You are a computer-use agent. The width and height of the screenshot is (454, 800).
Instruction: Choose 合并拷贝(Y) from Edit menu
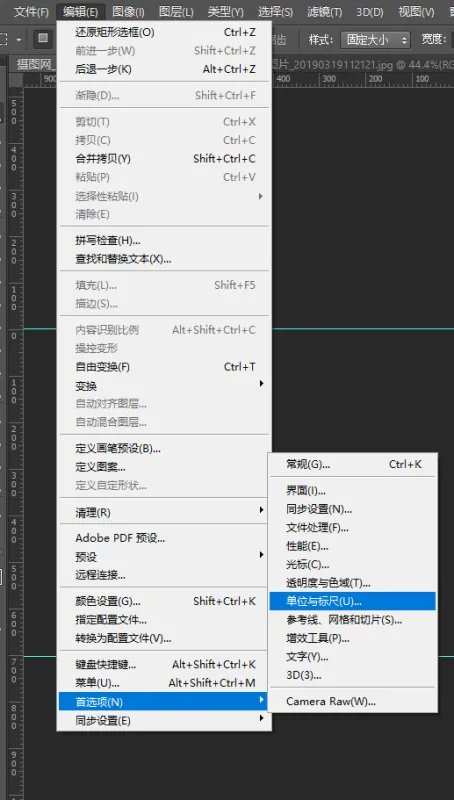(164, 159)
